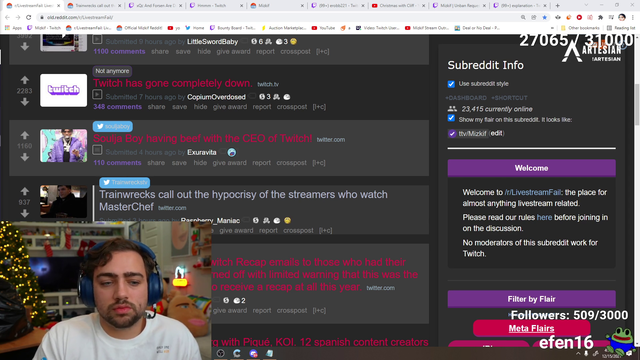Open the '1100 comments' link
This screenshot has width=640, height=360.
click(x=119, y=51)
